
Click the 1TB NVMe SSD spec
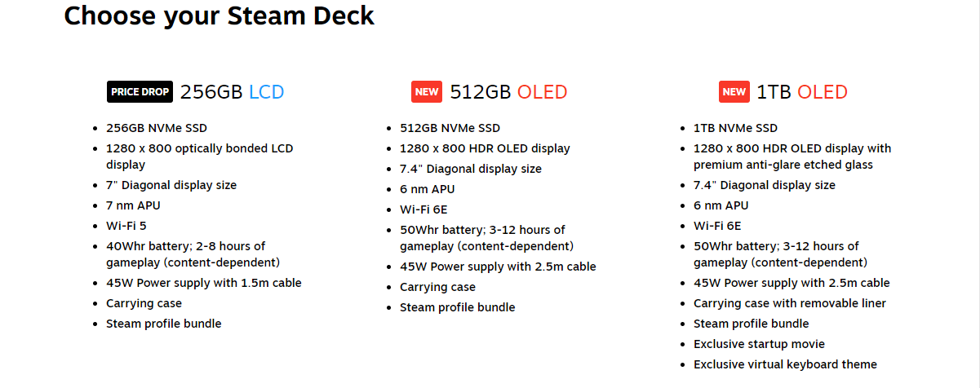coord(735,128)
